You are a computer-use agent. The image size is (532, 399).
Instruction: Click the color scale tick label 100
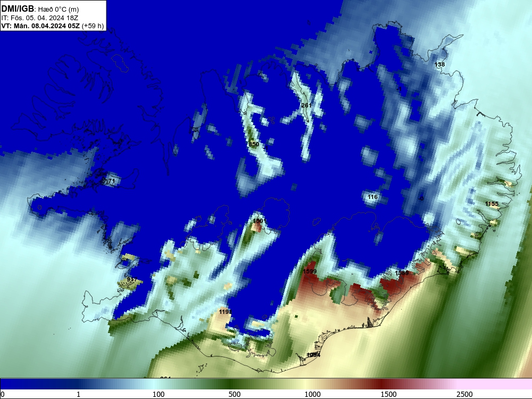coord(159,394)
